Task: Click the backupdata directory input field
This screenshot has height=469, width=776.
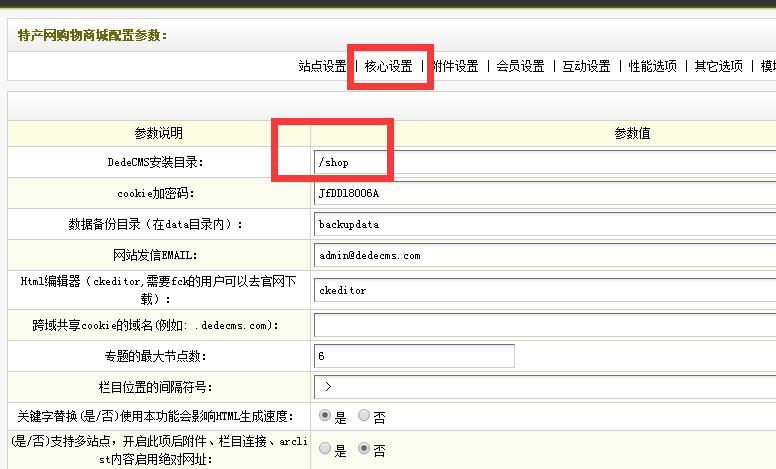Action: click(545, 224)
